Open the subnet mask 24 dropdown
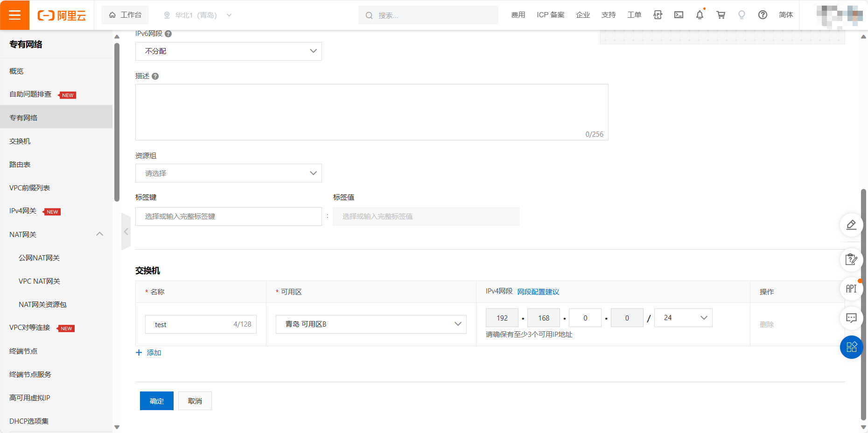Screen dimensions: 868x433 tap(683, 318)
